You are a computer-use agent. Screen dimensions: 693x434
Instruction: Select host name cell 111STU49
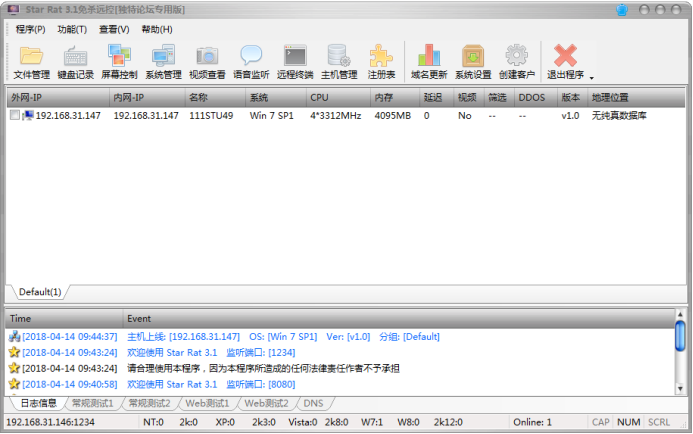(211, 116)
